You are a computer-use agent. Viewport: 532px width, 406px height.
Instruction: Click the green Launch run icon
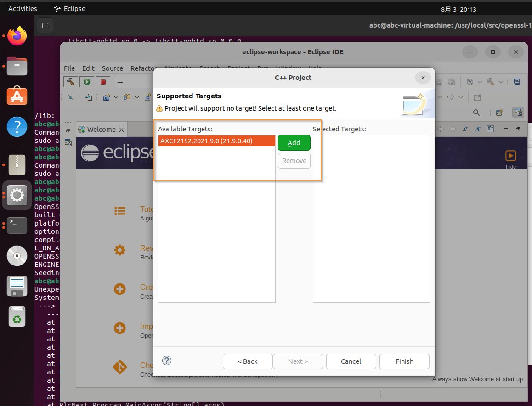(87, 82)
